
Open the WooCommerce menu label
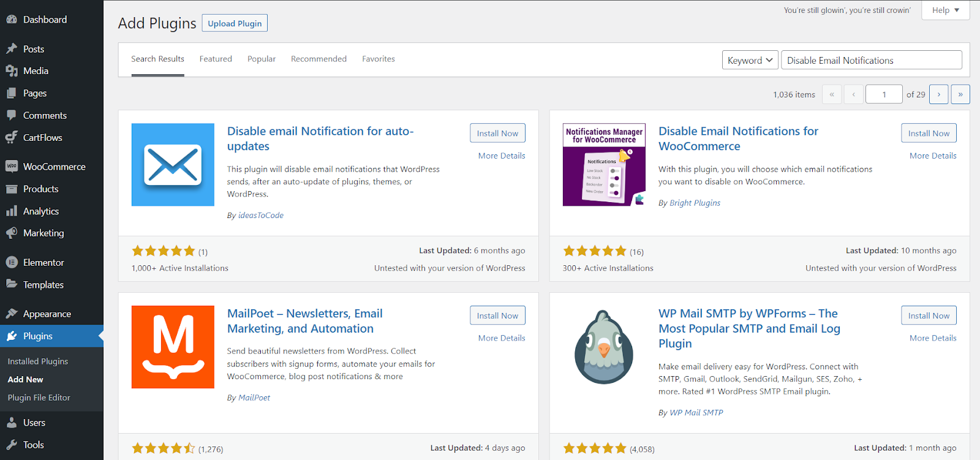(55, 167)
